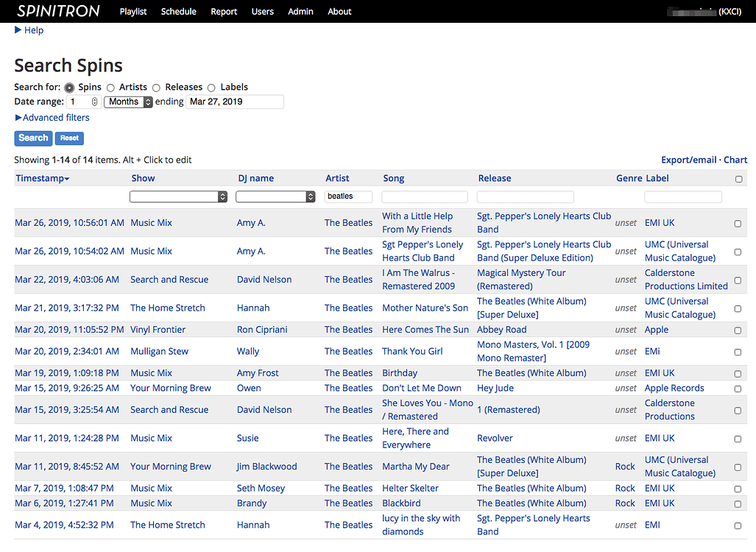Sort by the Timestamp column header

coord(40,178)
